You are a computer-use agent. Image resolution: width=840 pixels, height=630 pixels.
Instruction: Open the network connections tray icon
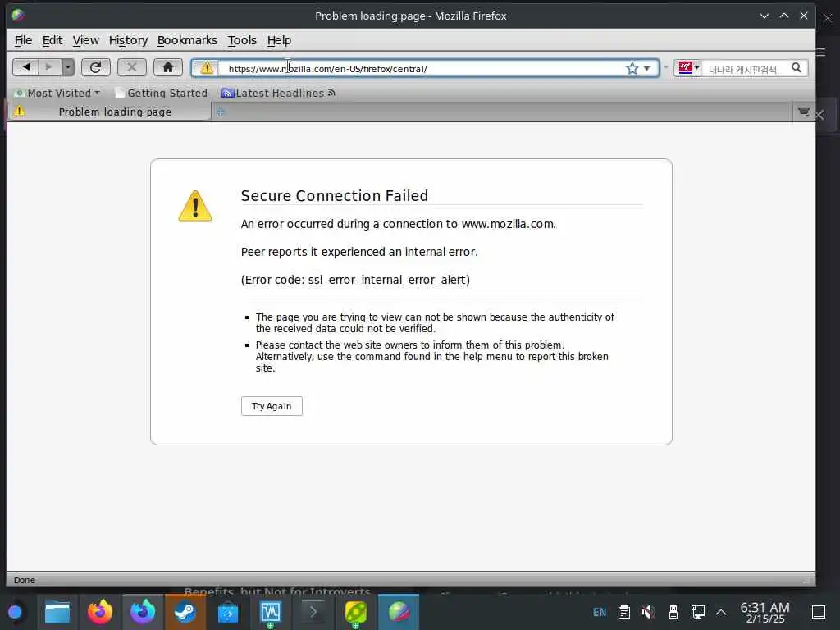click(x=697, y=612)
